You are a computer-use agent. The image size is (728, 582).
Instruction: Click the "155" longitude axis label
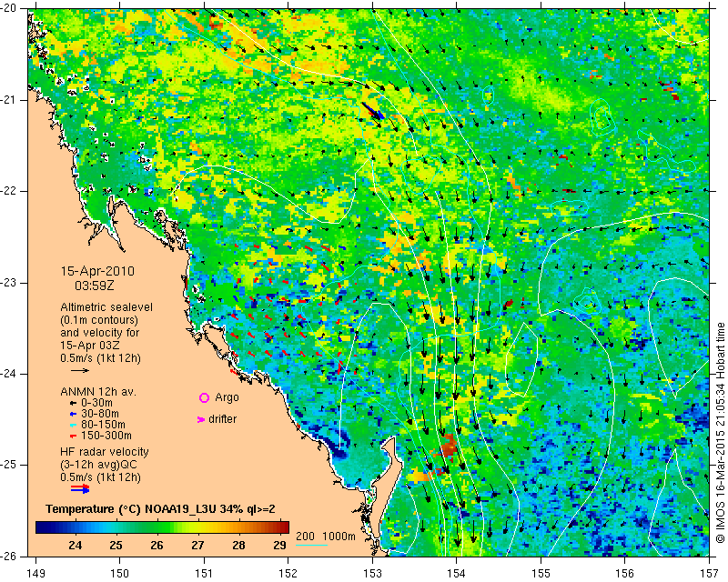(x=541, y=574)
